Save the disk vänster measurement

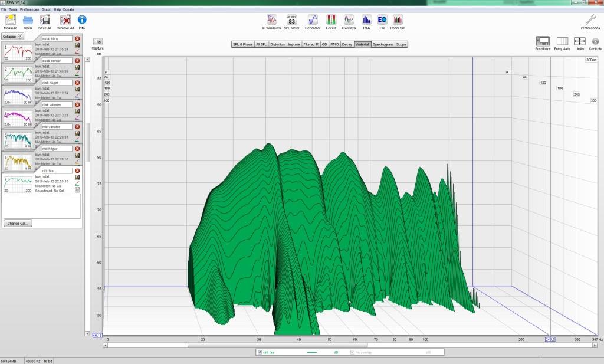click(77, 112)
